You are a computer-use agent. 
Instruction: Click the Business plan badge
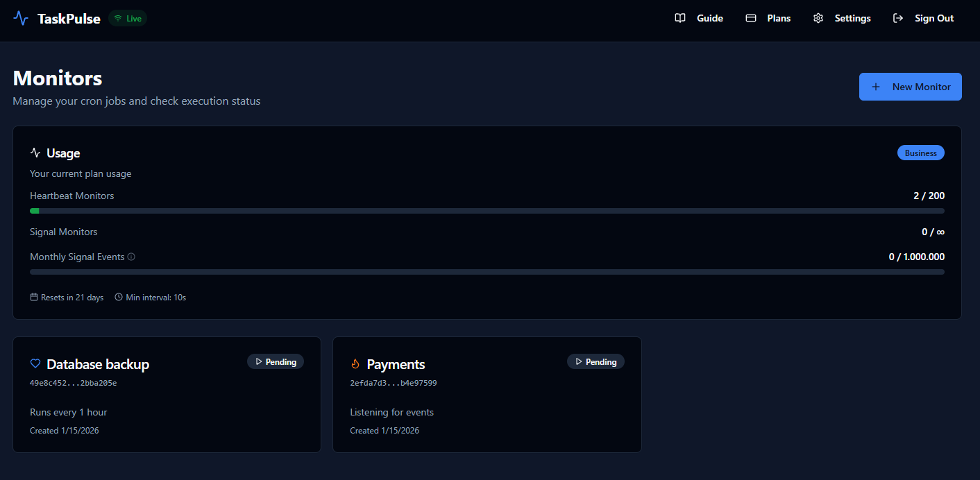pos(920,153)
